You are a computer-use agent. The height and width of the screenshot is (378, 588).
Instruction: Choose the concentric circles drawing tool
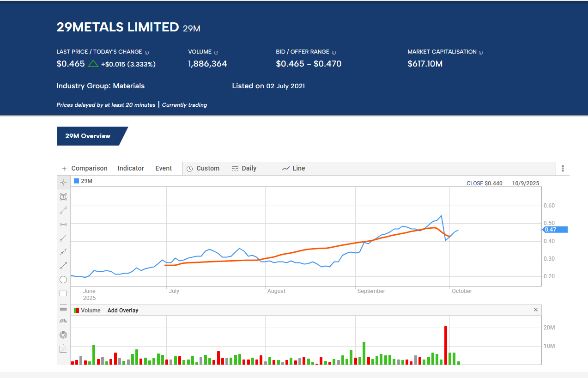click(63, 335)
